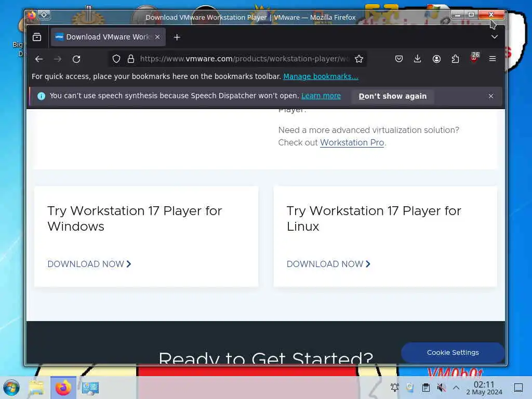
Task: Click Download Now for Windows player
Action: click(x=89, y=264)
